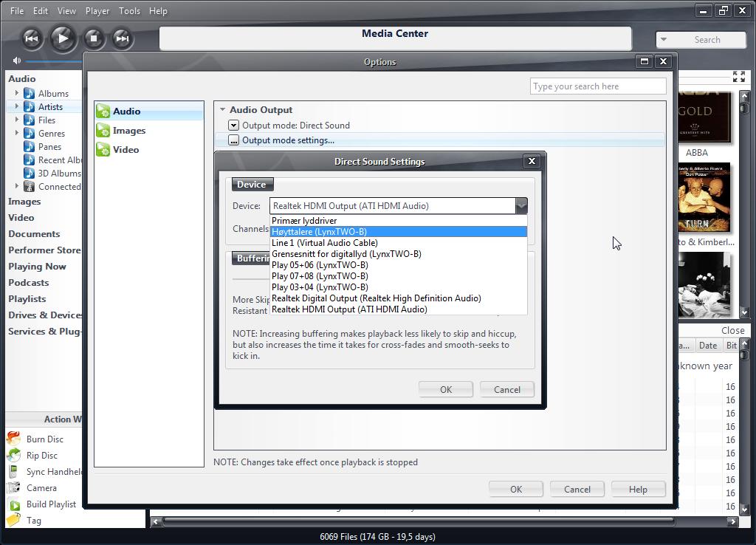Choose Høyttalere (LynxTWO-B) device
The height and width of the screenshot is (545, 756).
coord(398,232)
